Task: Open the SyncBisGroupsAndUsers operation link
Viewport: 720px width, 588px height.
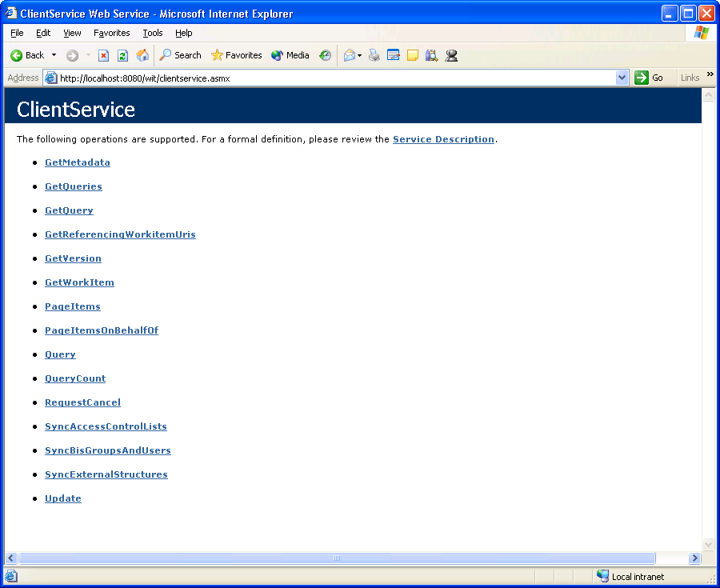Action: pyautogui.click(x=107, y=450)
